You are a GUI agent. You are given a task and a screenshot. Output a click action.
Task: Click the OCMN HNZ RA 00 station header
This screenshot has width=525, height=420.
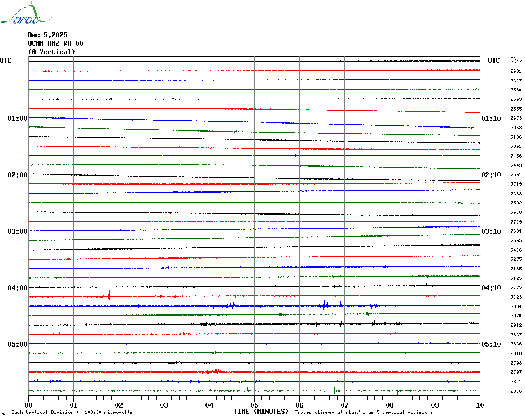pos(55,43)
